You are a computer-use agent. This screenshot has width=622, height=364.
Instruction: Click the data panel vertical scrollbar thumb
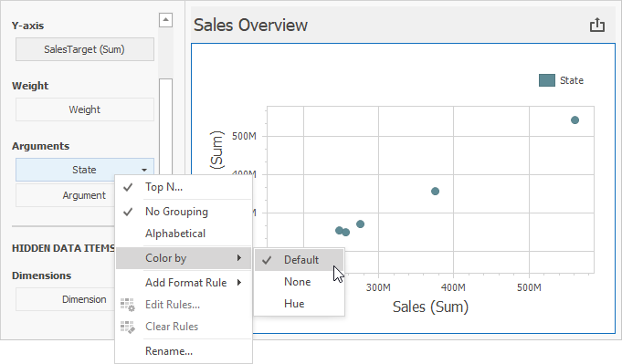coord(166,127)
